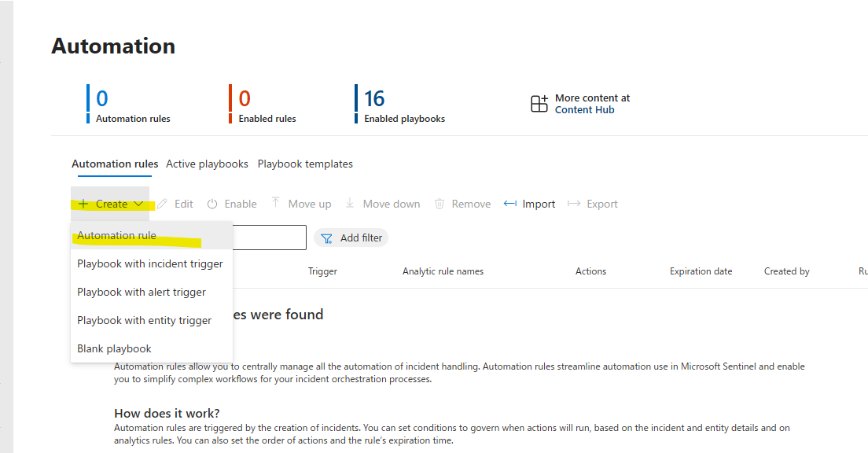Screen dimensions: 868x453
Task: Collapse the Create dropdown chevron
Action: pyautogui.click(x=138, y=204)
